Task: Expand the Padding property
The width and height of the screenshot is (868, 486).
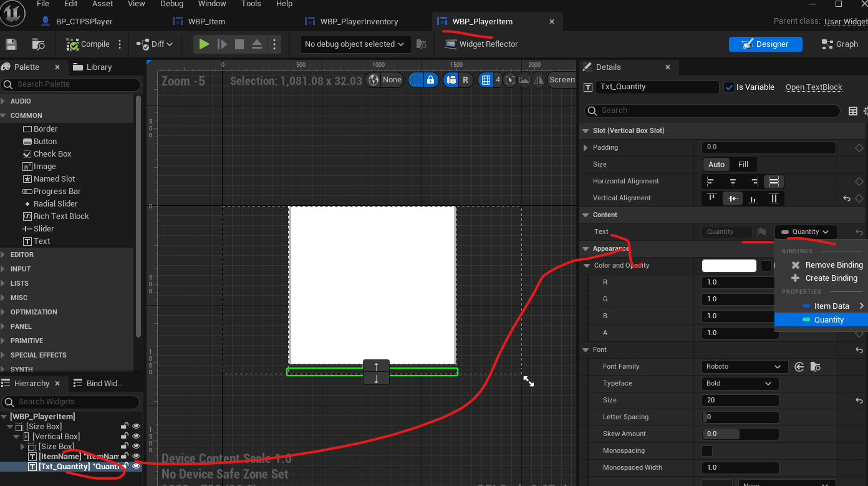Action: [585, 148]
